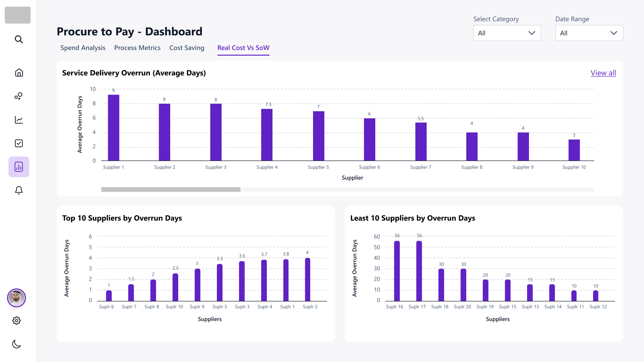Viewport: 644px width, 362px height.
Task: Click the search magnifier icon in the sidebar
Action: pos(19,39)
